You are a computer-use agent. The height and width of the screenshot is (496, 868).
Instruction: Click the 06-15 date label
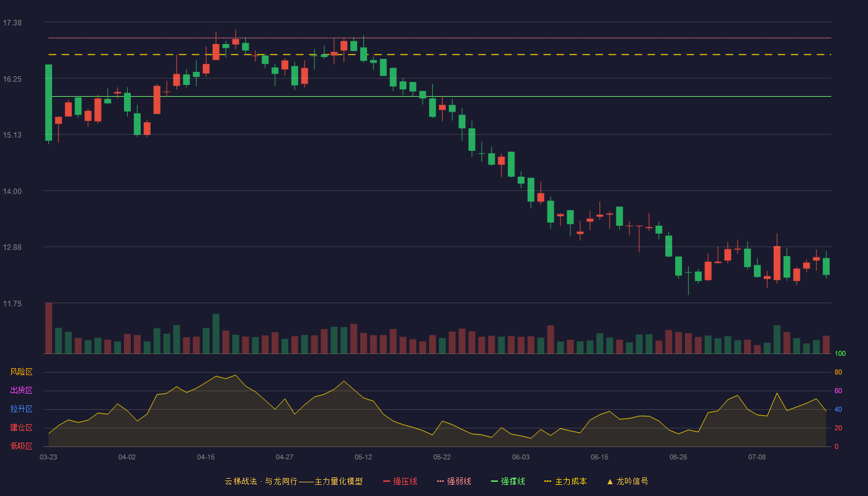pos(600,457)
